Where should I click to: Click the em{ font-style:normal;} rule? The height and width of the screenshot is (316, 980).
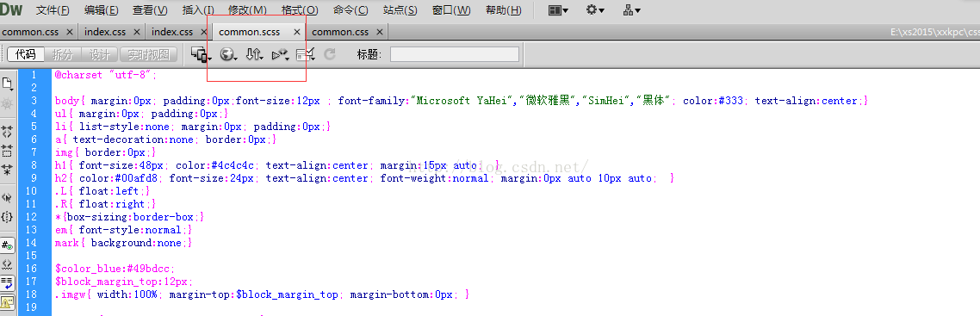point(124,230)
